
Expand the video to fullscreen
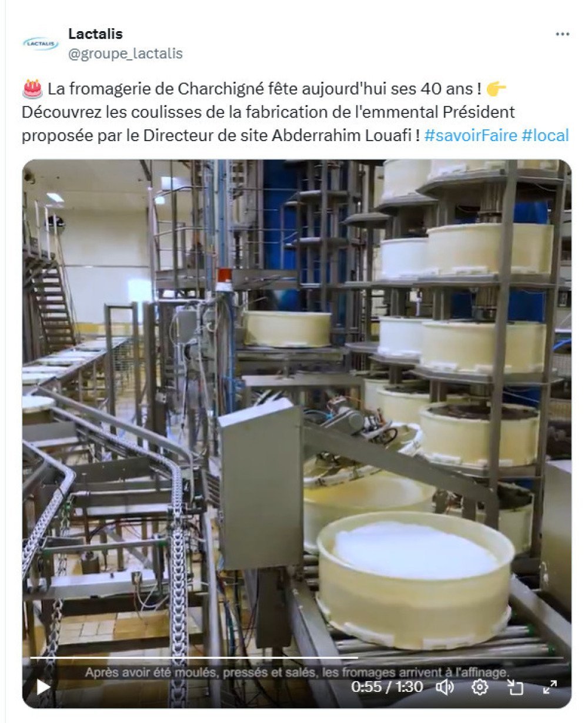[x=550, y=687]
